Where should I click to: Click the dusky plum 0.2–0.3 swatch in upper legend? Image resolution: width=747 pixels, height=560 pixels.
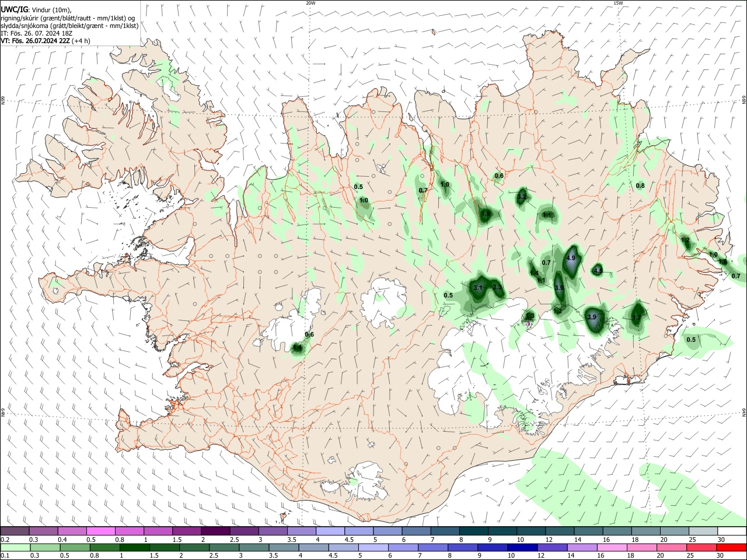click(x=15, y=531)
